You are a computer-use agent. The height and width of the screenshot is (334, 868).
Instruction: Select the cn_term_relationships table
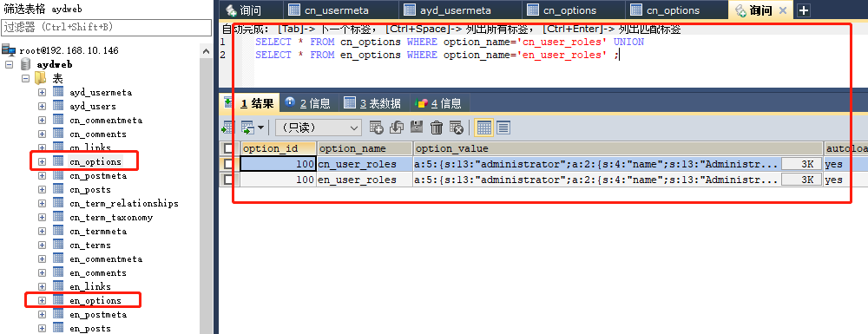tap(124, 204)
